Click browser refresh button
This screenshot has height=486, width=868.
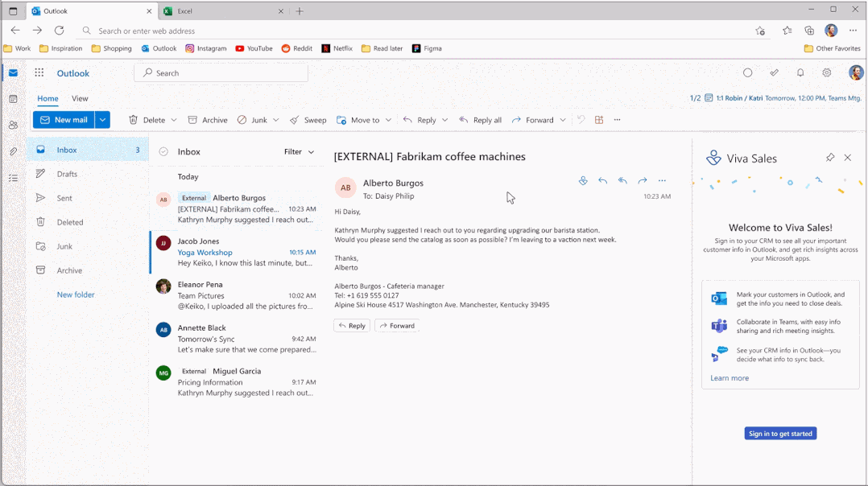pyautogui.click(x=60, y=31)
